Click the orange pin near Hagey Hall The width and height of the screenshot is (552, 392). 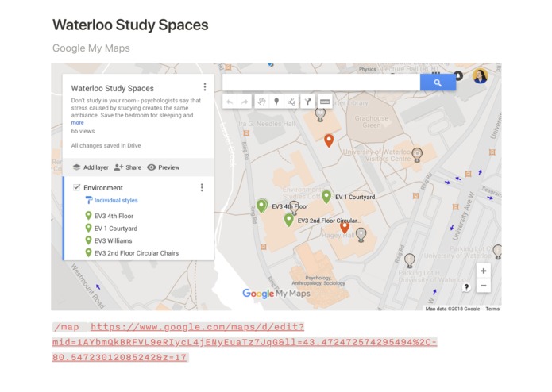[x=345, y=227]
